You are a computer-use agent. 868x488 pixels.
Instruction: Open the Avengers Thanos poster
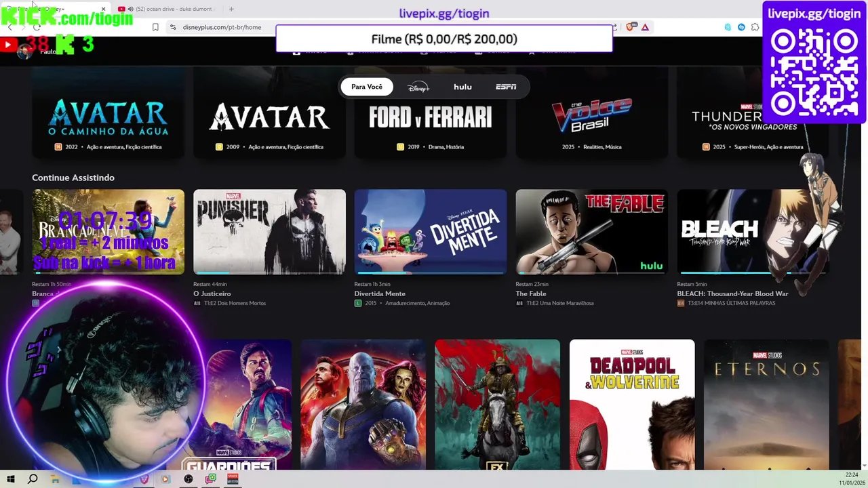tap(363, 405)
